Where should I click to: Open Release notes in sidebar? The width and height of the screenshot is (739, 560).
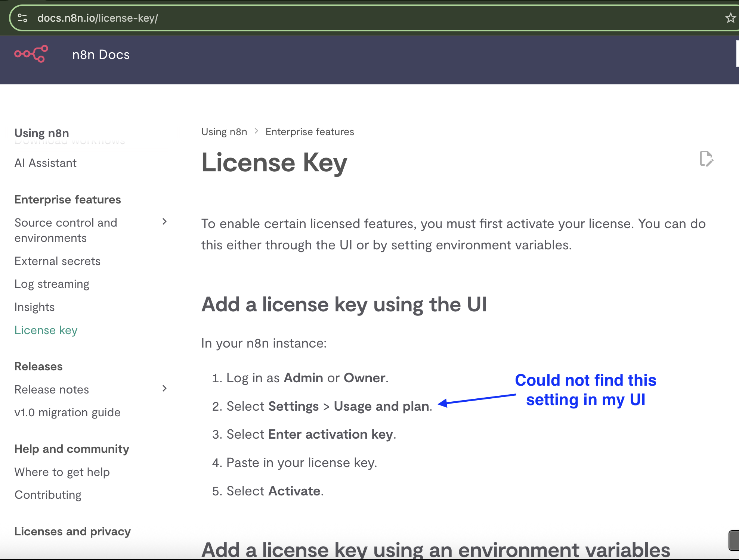pyautogui.click(x=52, y=389)
